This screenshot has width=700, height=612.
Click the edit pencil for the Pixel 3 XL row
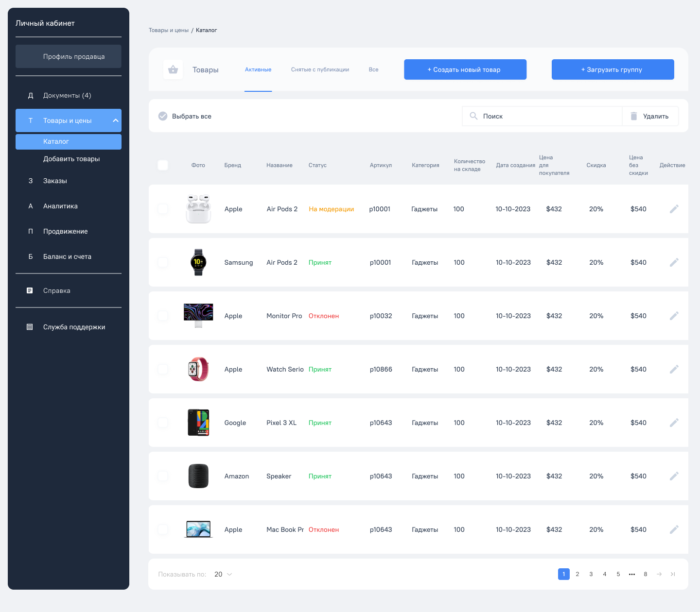[x=674, y=423]
